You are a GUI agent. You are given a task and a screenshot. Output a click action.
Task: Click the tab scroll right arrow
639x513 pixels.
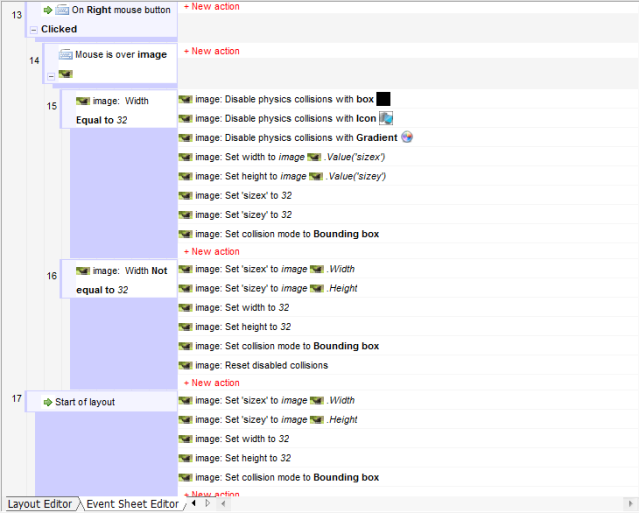(208, 503)
